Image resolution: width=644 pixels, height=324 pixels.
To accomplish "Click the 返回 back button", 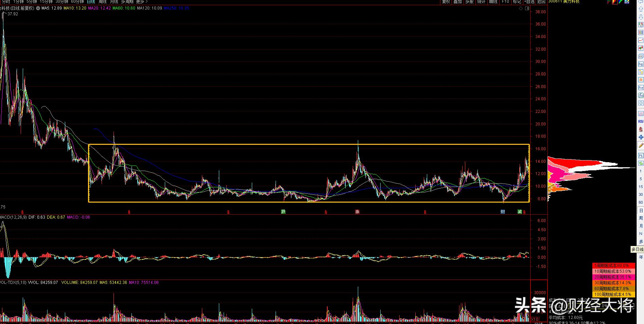I will [x=541, y=2].
